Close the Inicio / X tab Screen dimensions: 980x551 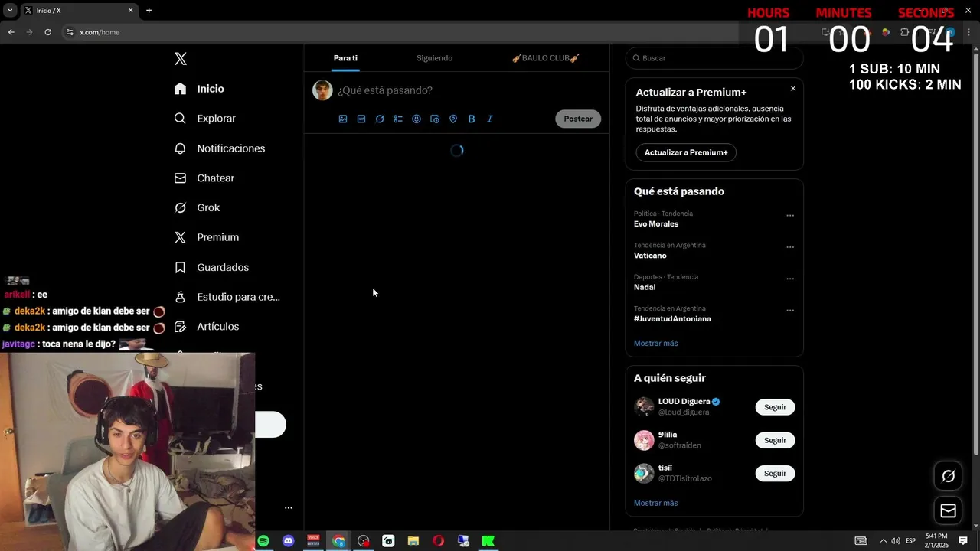130,11
